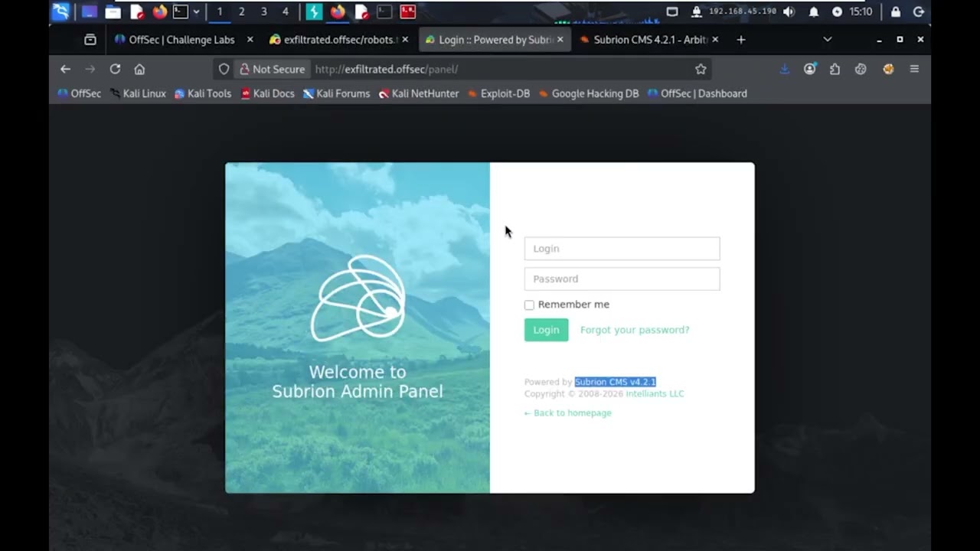Open the terminal emulator launcher with dropdown arrow
The width and height of the screenshot is (980, 551).
click(181, 11)
